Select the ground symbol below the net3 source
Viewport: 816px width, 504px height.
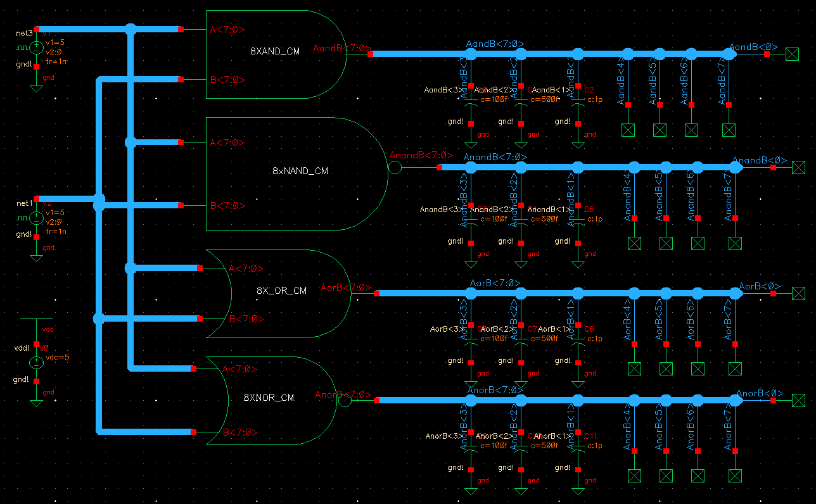click(36, 87)
